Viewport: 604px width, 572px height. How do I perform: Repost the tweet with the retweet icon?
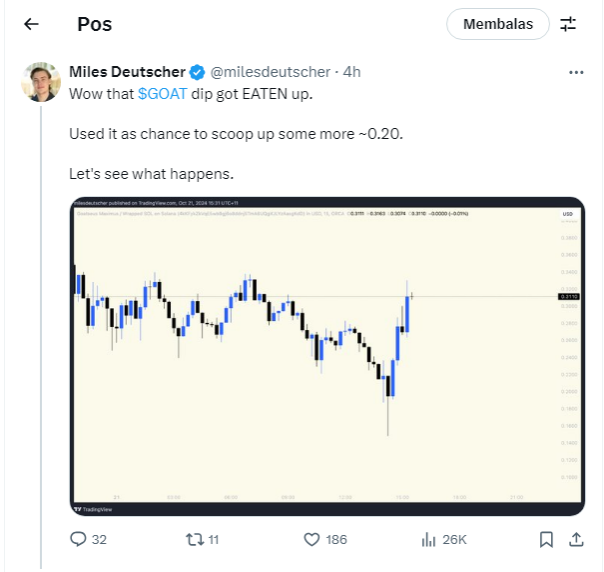(195, 539)
